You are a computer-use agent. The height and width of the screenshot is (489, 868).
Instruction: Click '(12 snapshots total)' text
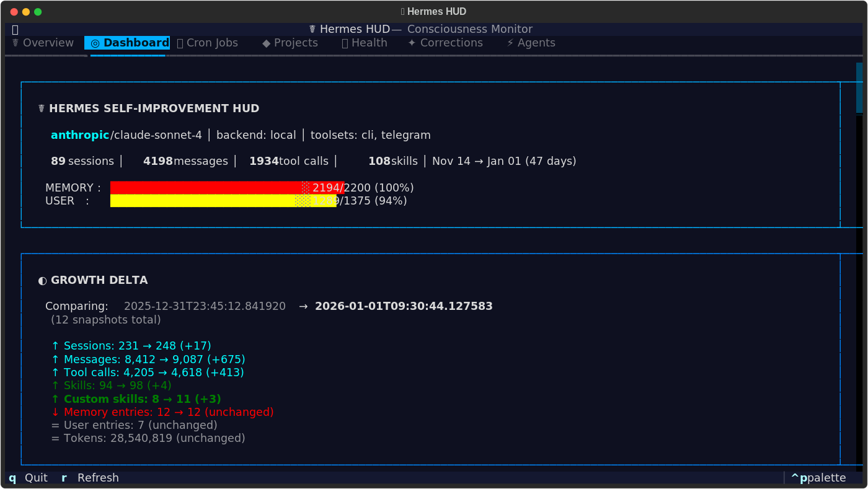point(106,320)
